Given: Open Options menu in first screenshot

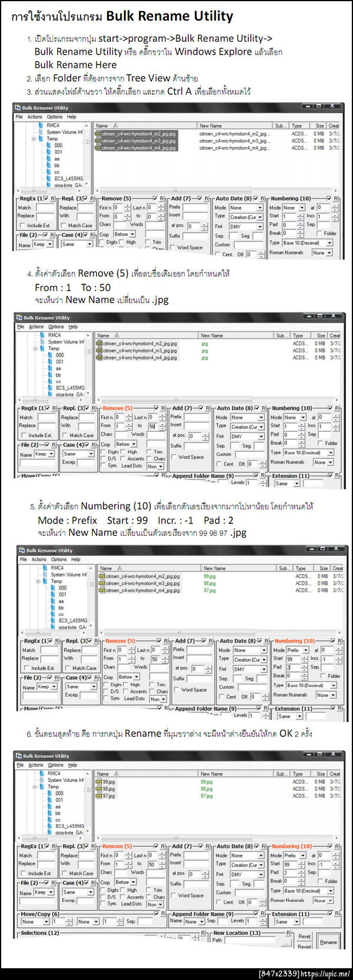Looking at the screenshot, I should [55, 117].
